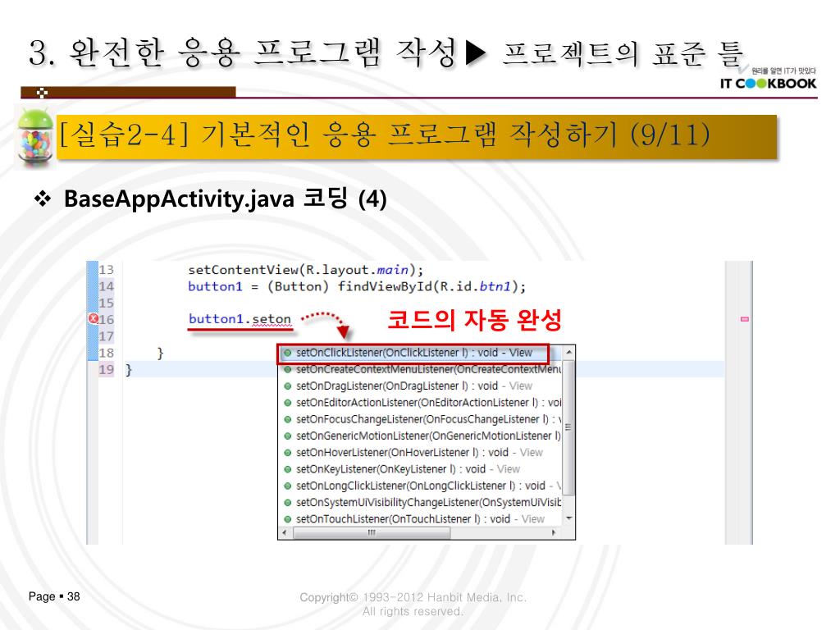Viewport: 840px width, 630px height.
Task: Click green method icon beside setOnClickListener
Action: 288,353
